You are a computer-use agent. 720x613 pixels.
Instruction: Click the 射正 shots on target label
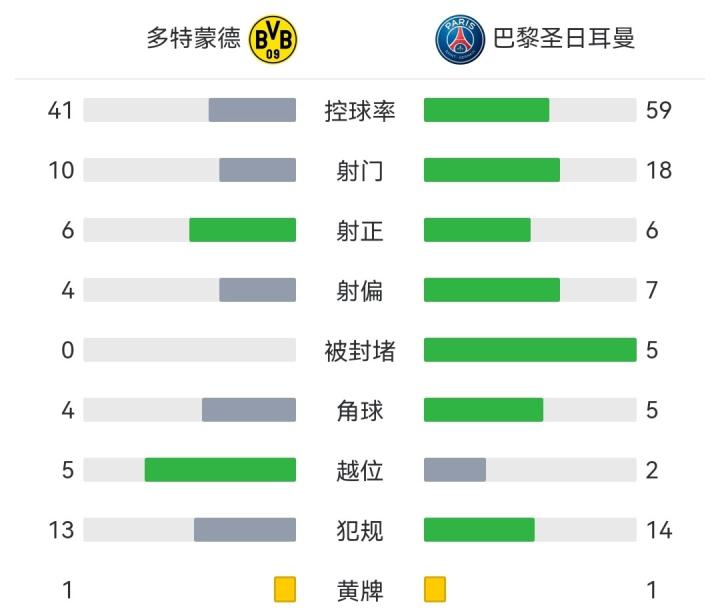[360, 230]
